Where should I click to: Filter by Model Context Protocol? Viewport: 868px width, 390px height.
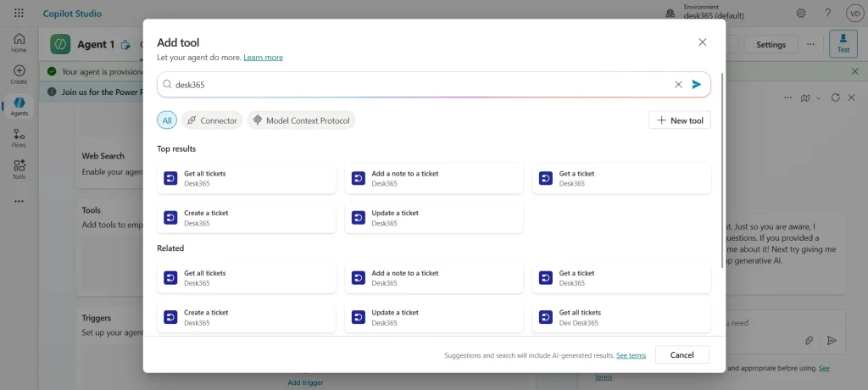coord(301,120)
